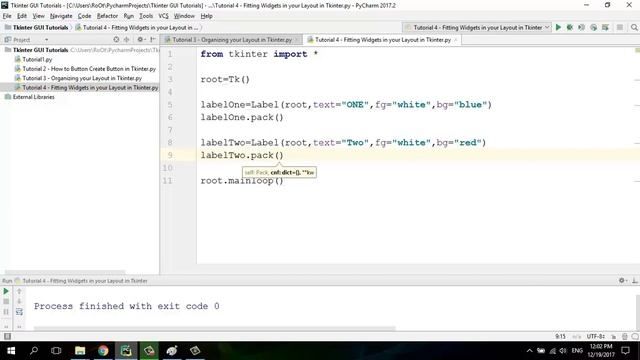Screen dimensions: 640x360
Task: Click the Down stack trace arrow in Run panel
Action: [x=19, y=301]
